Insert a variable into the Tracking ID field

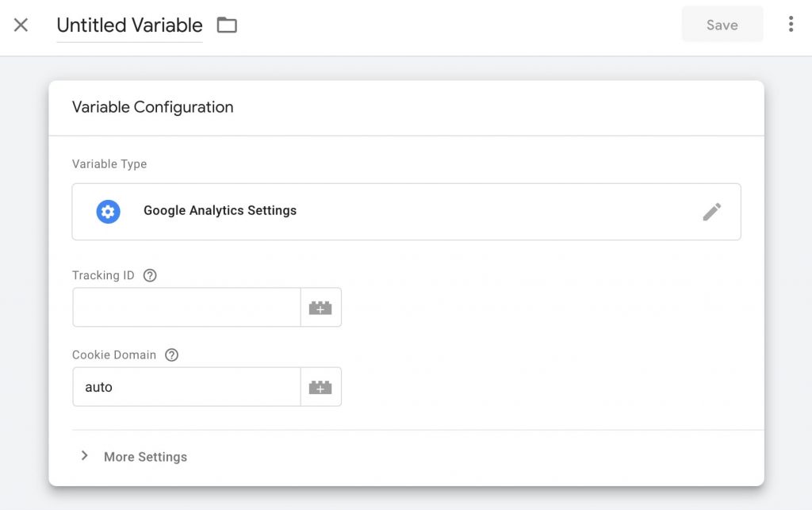(x=320, y=307)
